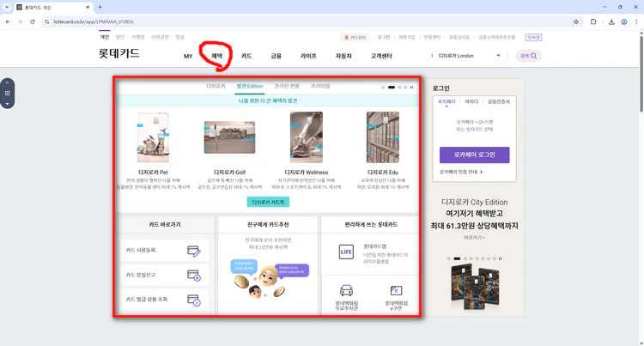Select the first carousel dot of the card banner
644x346 pixels.
tap(383, 87)
